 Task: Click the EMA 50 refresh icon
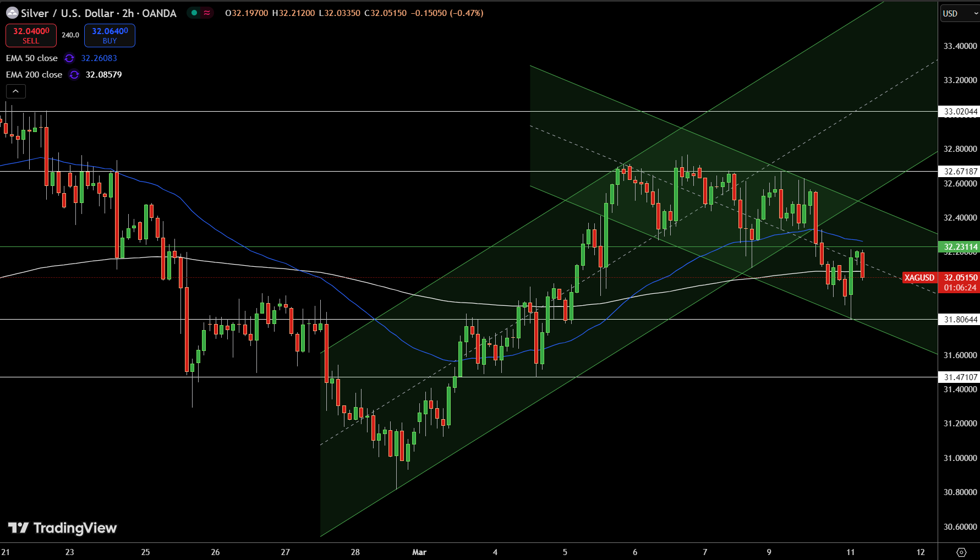[x=69, y=58]
